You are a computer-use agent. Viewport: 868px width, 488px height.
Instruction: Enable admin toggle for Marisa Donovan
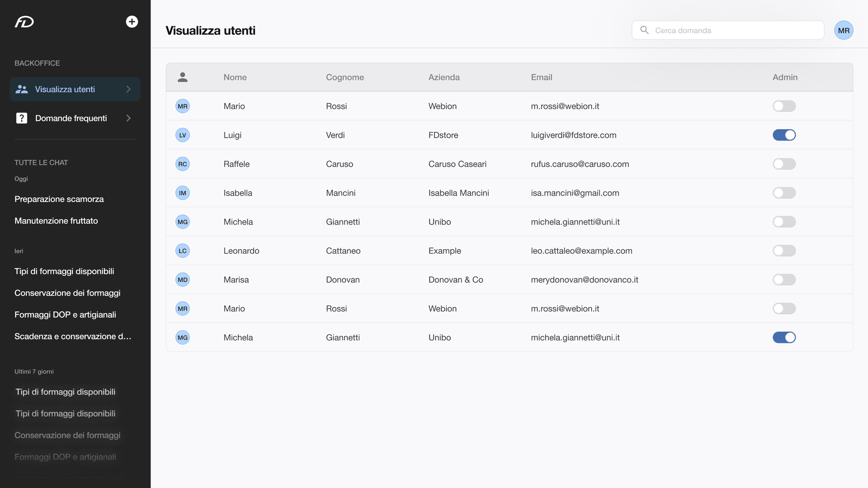point(784,280)
